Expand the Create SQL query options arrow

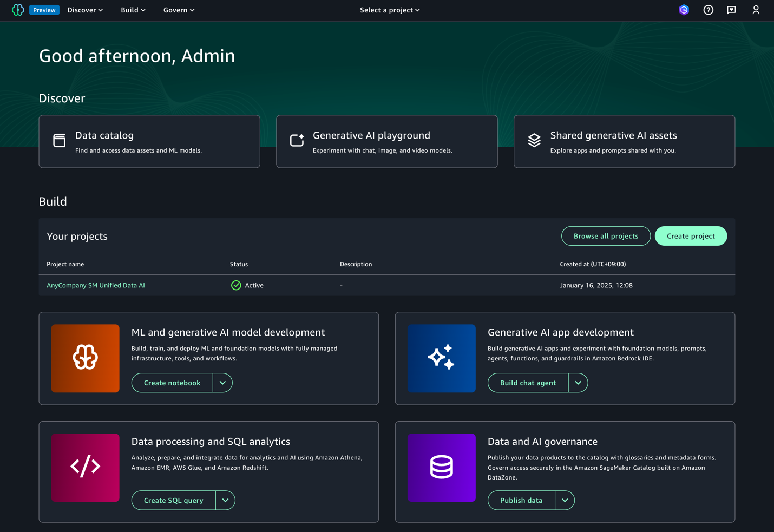click(225, 500)
